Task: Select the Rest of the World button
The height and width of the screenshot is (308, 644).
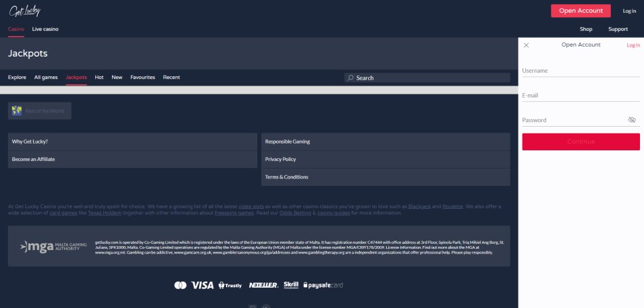Action: [39, 111]
